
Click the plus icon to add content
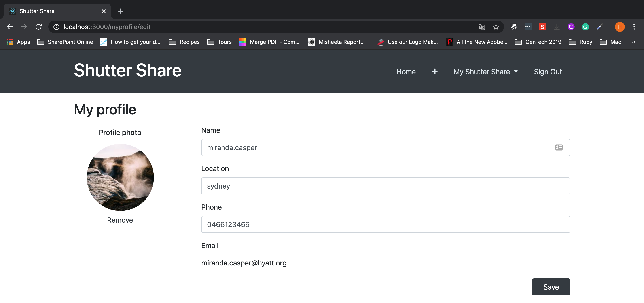tap(434, 71)
